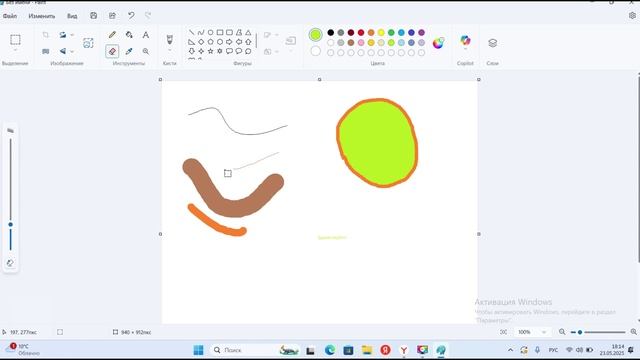This screenshot has width=640, height=360.
Task: Expand the Brushes dropdown arrow
Action: (169, 50)
